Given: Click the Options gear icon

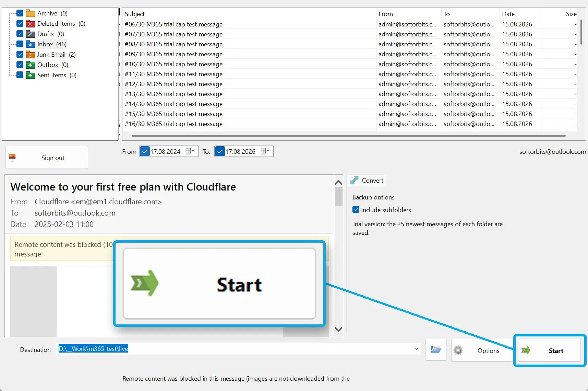Looking at the screenshot, I should click(458, 350).
